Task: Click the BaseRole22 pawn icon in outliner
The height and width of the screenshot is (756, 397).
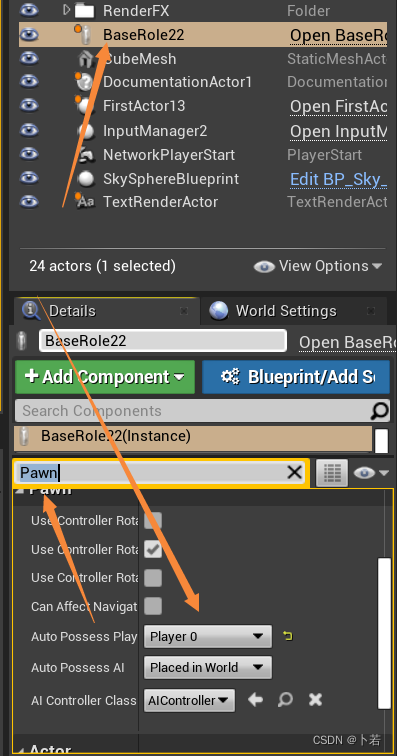Action: [85, 35]
